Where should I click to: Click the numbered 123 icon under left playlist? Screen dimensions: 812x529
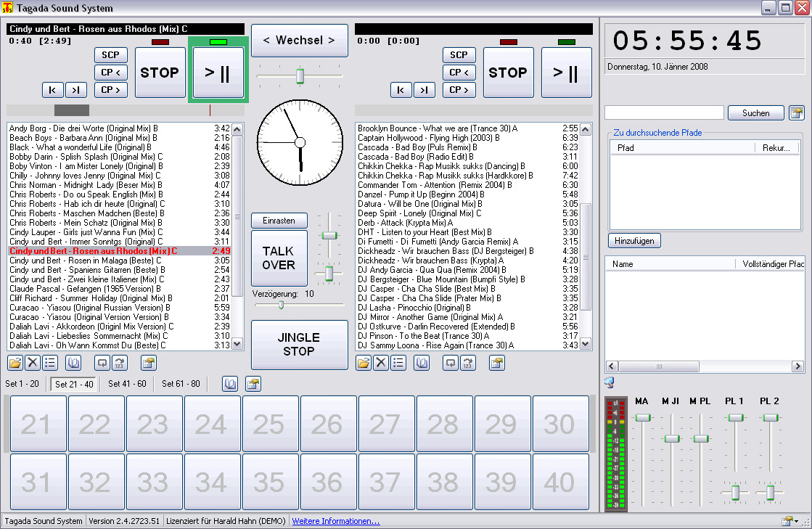(120, 363)
